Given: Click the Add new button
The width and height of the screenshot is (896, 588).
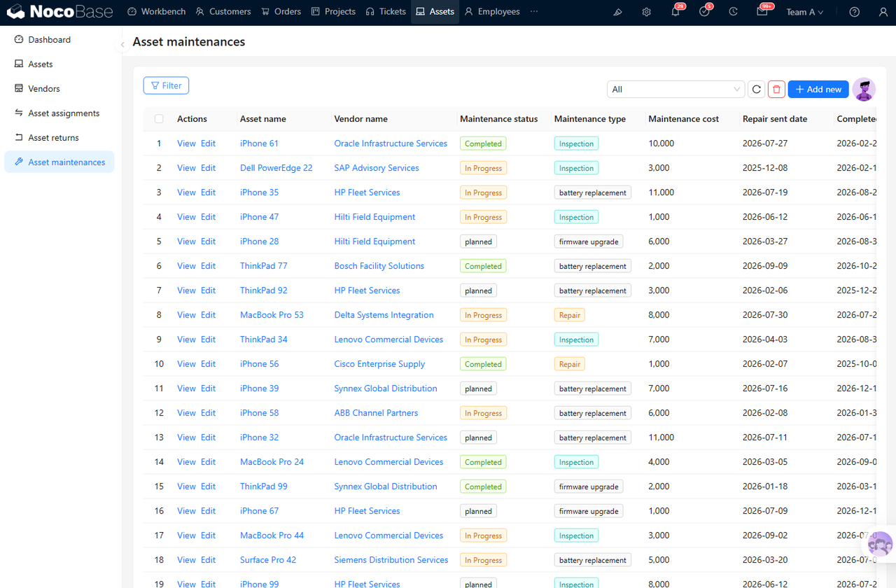Looking at the screenshot, I should pyautogui.click(x=818, y=89).
